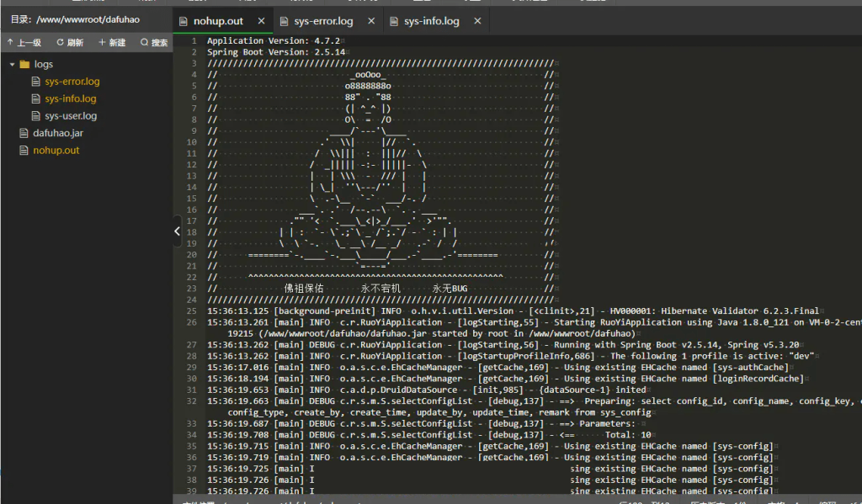Create a new item with 新建
862x504 pixels.
112,42
